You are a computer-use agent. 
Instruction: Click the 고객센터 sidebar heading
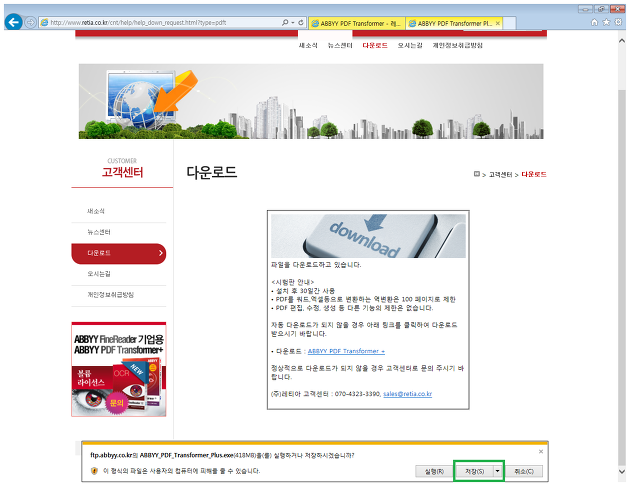pos(122,172)
